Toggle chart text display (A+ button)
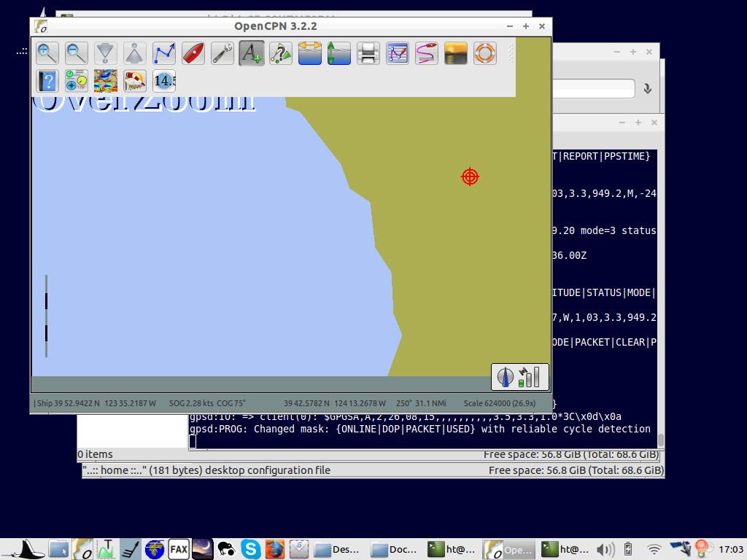This screenshot has height=560, width=747. 252,53
